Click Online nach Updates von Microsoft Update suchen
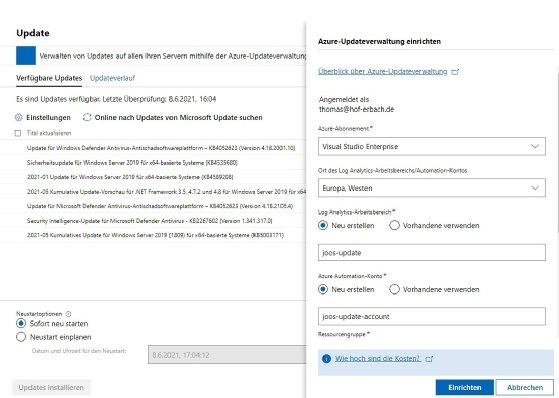This screenshot has width=559, height=398. (x=179, y=117)
